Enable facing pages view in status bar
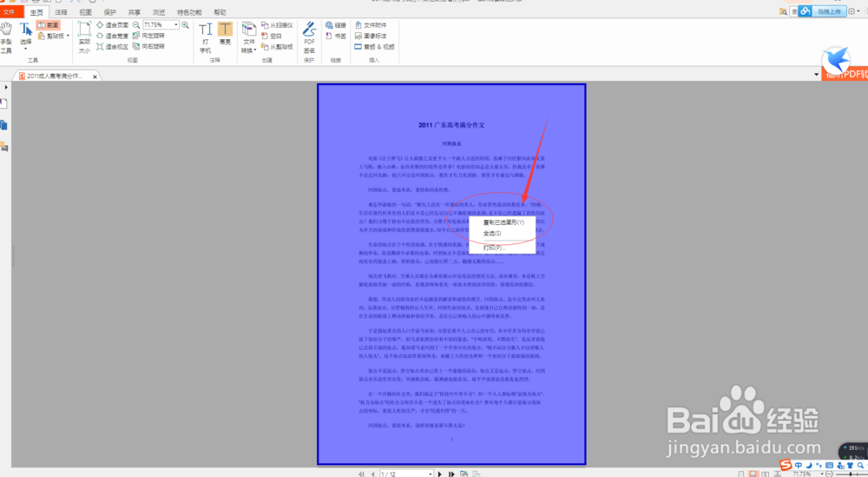Viewport: 868px width, 477px height. coord(765,474)
